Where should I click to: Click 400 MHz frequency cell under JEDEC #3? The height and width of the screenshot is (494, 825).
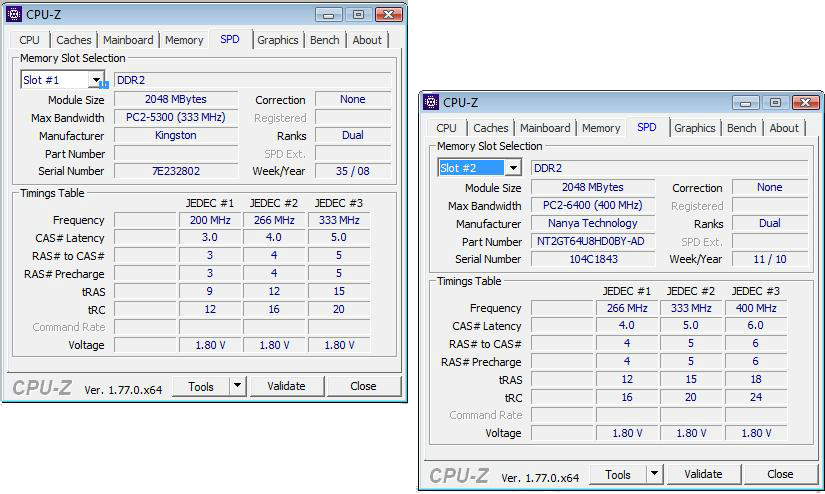756,308
